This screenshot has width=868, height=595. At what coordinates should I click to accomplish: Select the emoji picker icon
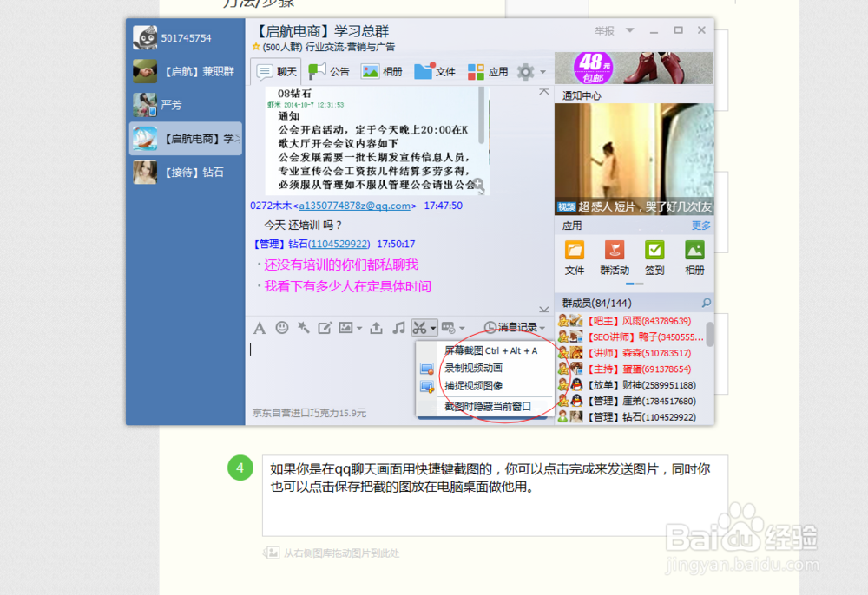click(281, 328)
